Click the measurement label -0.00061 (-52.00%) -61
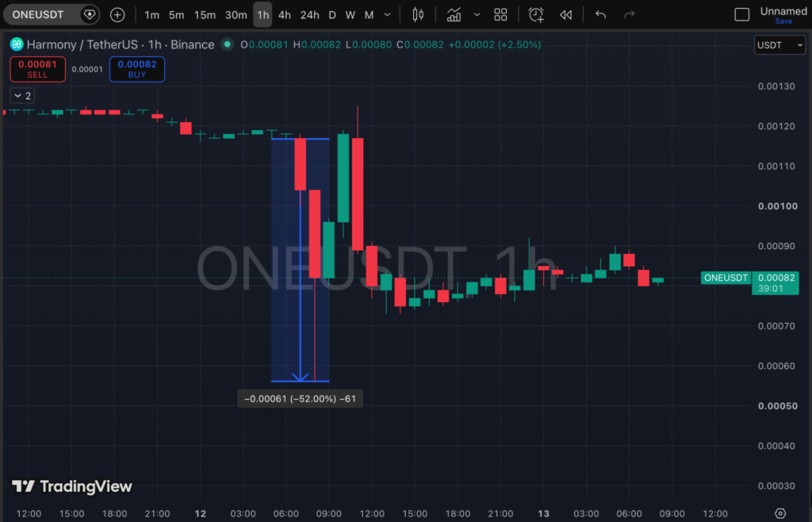812x522 pixels. [x=300, y=399]
